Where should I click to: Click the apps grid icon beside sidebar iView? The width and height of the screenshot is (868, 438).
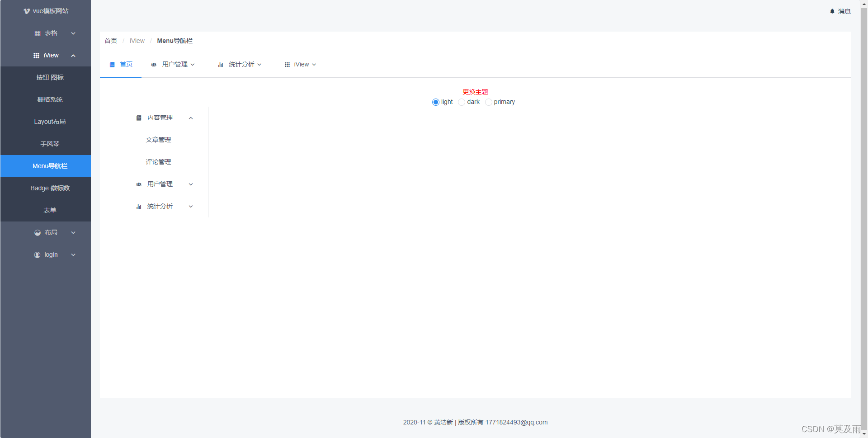(37, 56)
